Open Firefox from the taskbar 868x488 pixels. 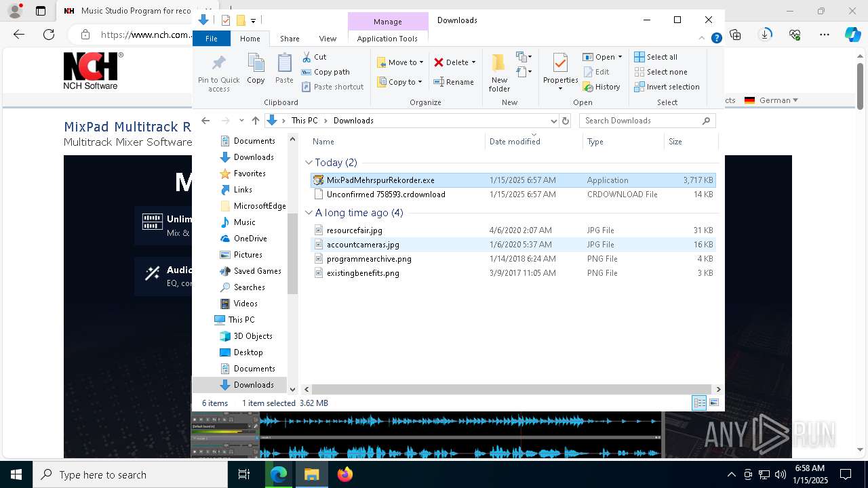point(345,474)
